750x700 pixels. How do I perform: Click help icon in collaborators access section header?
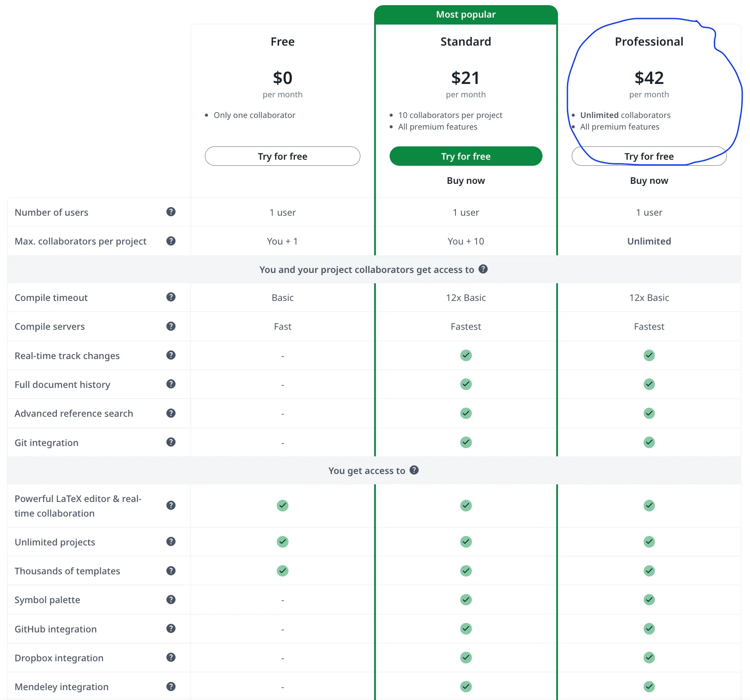click(x=483, y=269)
